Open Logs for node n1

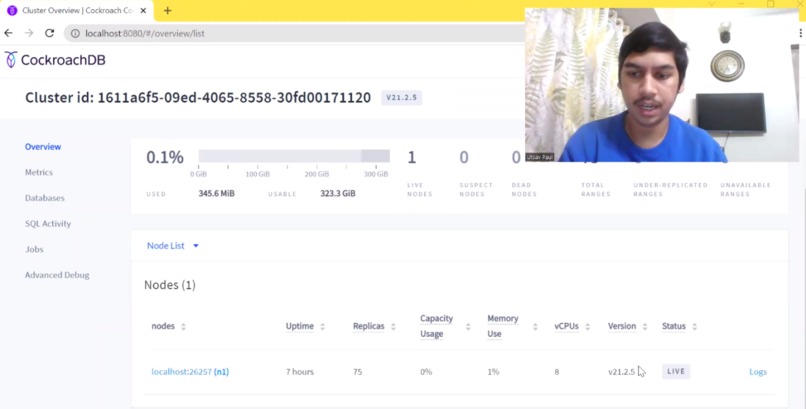coord(758,371)
